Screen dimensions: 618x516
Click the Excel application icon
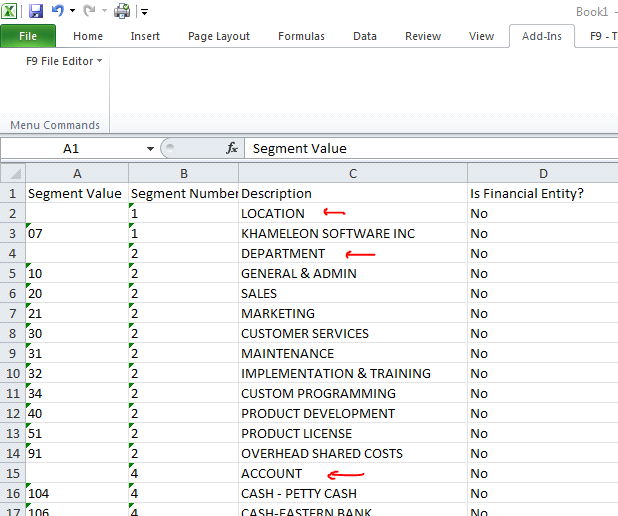[x=9, y=11]
